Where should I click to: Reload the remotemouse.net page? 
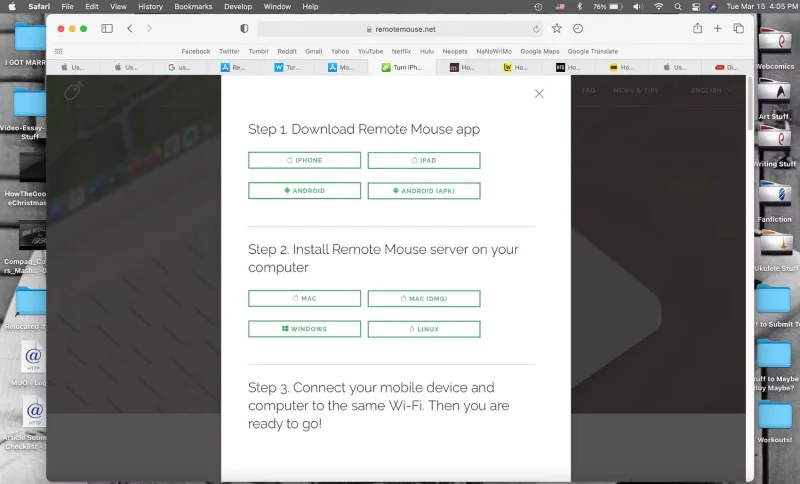pyautogui.click(x=536, y=29)
